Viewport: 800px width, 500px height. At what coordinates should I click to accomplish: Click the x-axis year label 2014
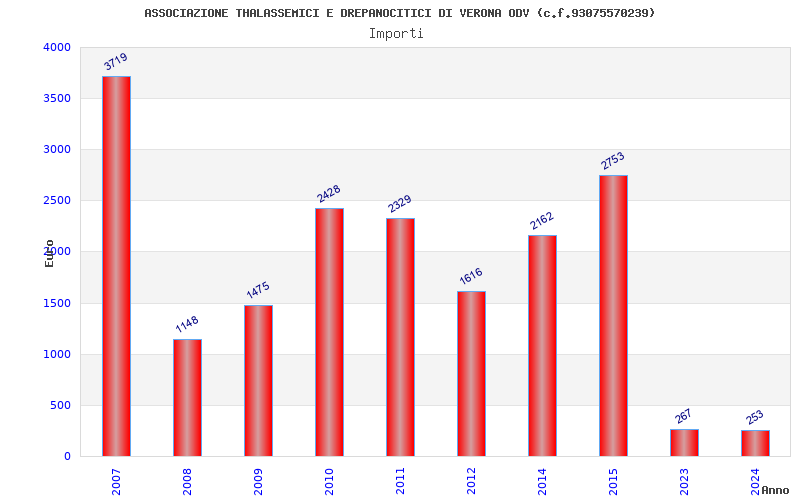541,482
